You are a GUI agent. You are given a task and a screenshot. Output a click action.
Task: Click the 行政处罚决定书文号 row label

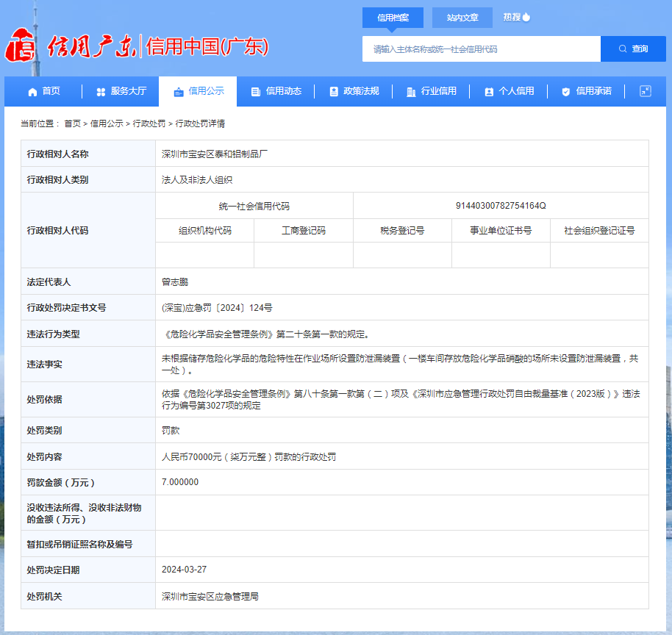click(x=66, y=308)
